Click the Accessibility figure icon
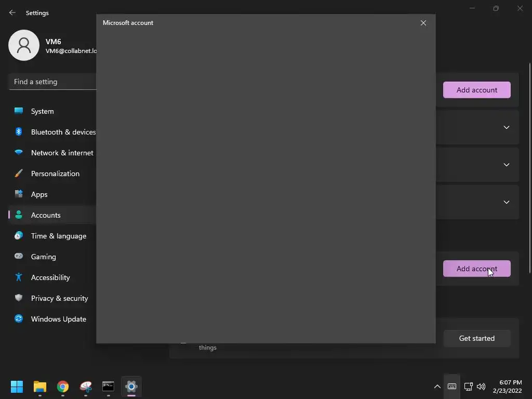 coord(19,277)
